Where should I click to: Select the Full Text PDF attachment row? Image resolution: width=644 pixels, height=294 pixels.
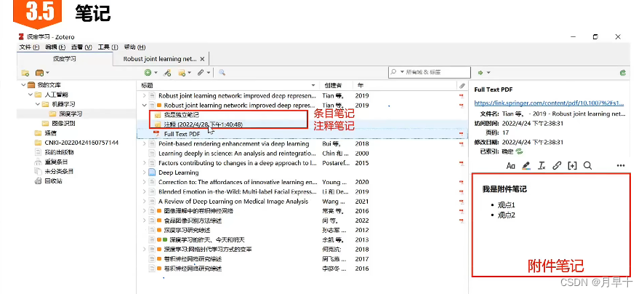[302, 134]
